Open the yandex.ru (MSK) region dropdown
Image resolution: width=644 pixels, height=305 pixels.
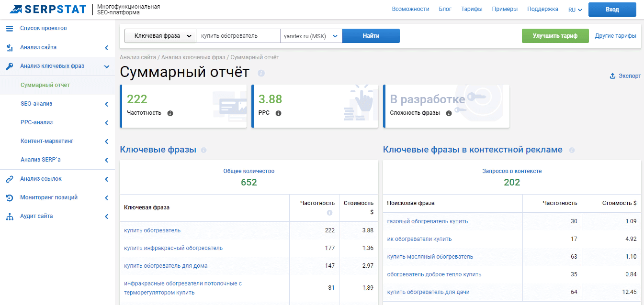(x=335, y=35)
